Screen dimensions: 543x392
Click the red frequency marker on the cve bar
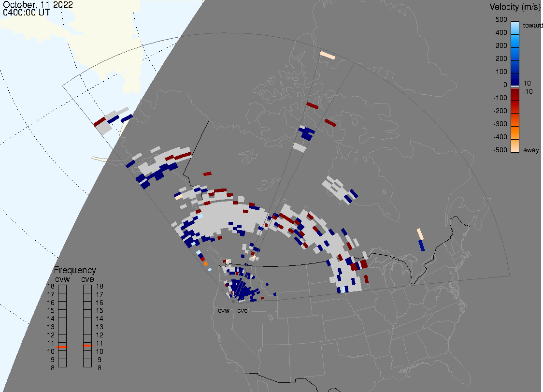click(x=87, y=346)
